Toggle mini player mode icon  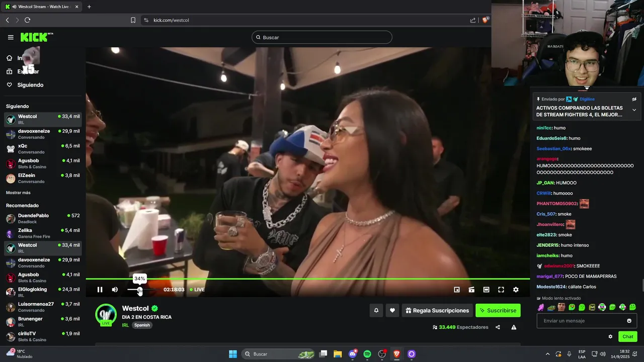point(471,290)
